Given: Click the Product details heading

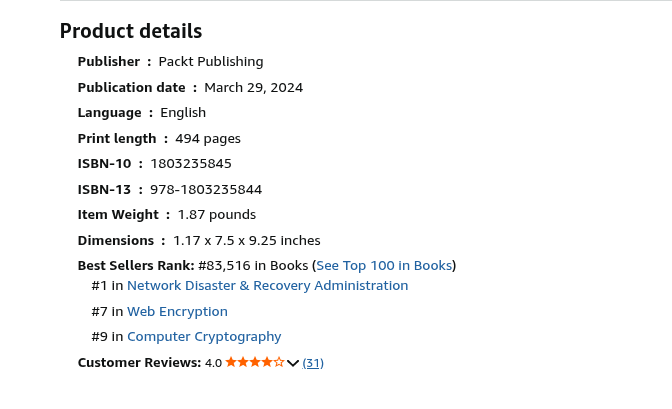Looking at the screenshot, I should coord(131,31).
